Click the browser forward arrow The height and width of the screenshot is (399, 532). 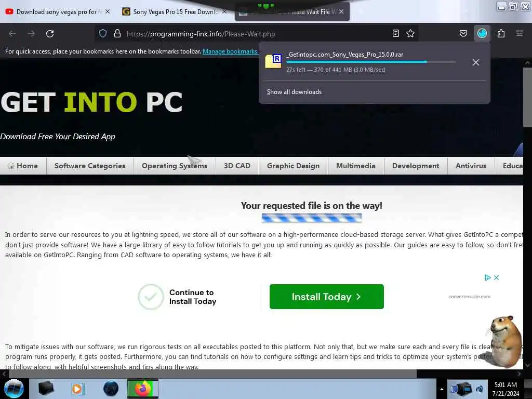(31, 34)
